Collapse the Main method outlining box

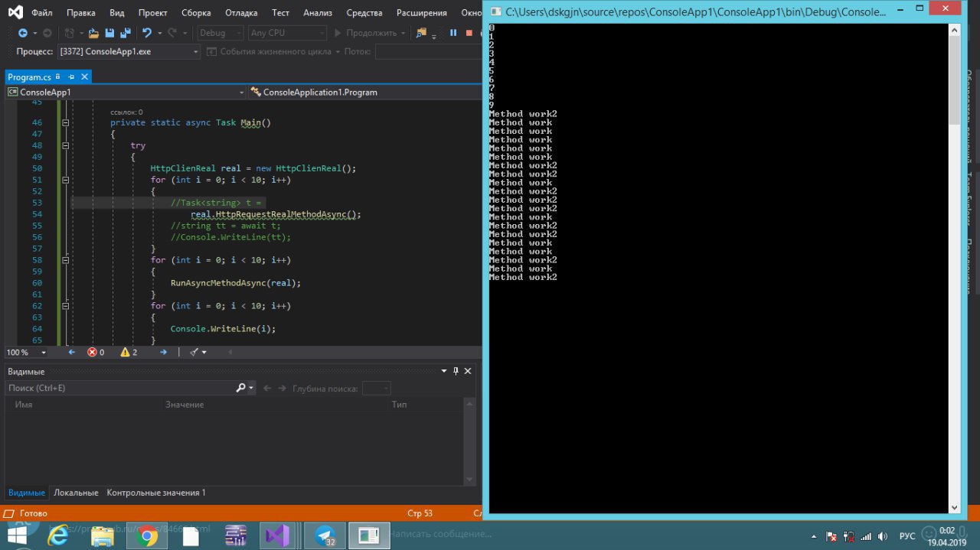pyautogui.click(x=66, y=122)
